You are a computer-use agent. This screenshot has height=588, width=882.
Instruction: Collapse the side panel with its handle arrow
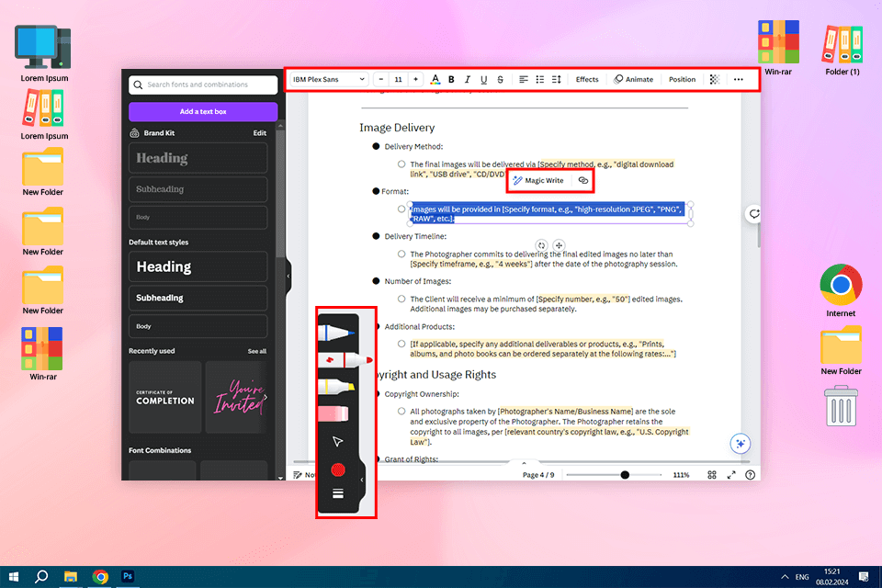pos(288,276)
